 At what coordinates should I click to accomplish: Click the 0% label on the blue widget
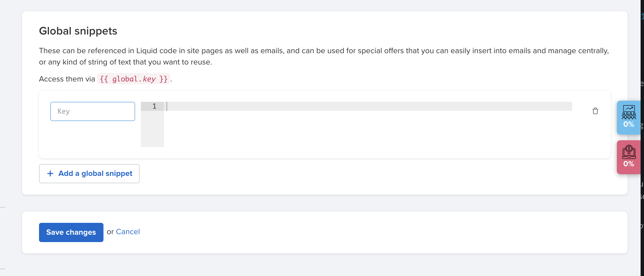click(629, 124)
